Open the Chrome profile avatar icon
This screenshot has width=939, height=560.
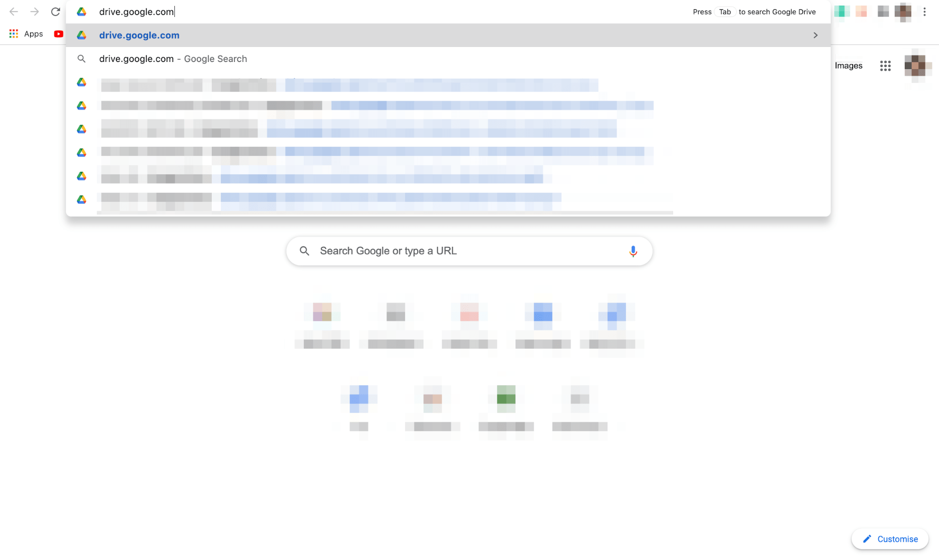tap(904, 11)
